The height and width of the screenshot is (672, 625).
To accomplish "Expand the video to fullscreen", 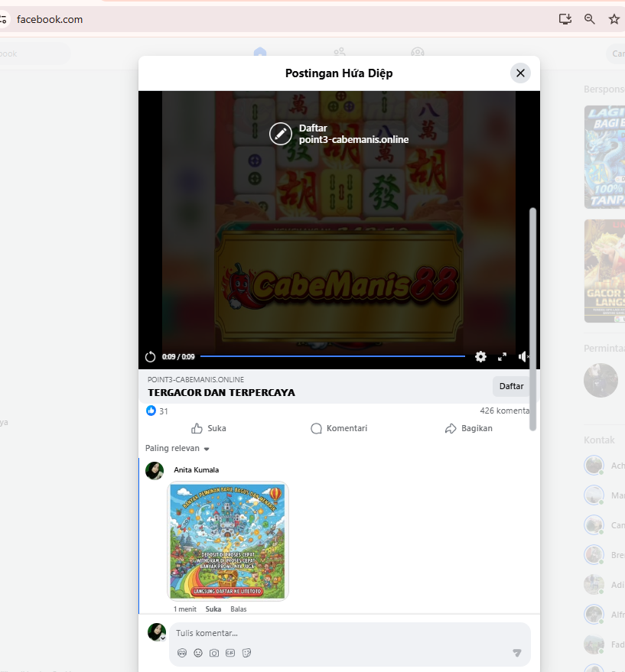I will point(503,356).
